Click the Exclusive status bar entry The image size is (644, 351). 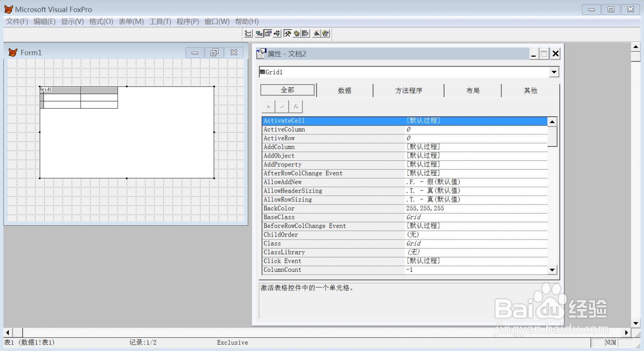point(232,343)
